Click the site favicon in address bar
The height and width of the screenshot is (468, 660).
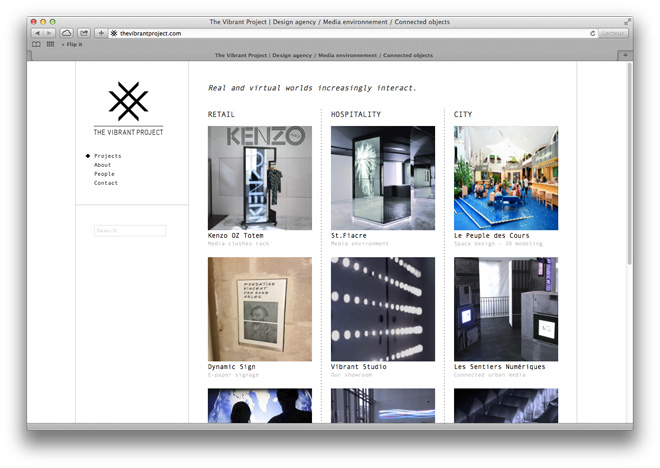click(114, 33)
